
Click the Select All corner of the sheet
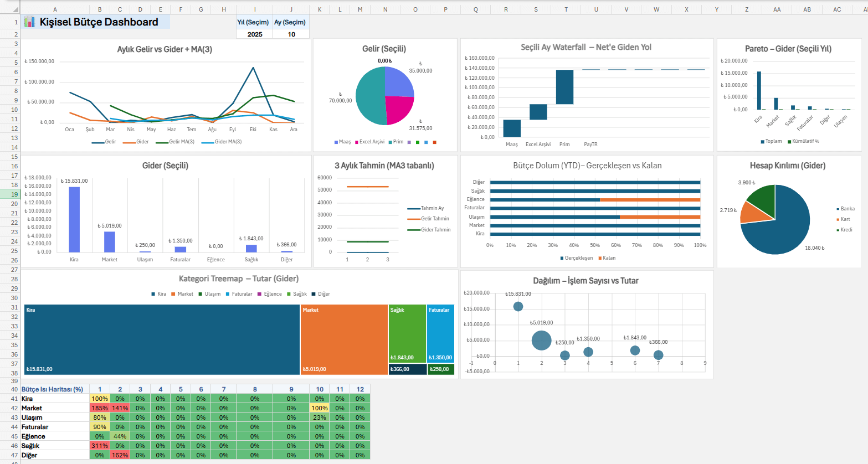10,9
